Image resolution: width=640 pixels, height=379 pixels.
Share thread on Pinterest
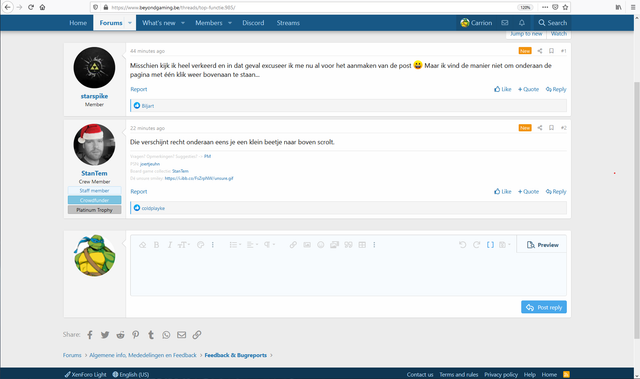click(x=136, y=335)
